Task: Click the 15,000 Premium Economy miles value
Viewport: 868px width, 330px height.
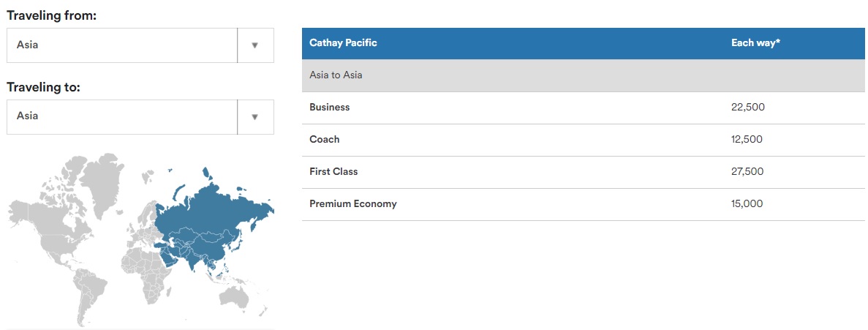Action: tap(747, 204)
